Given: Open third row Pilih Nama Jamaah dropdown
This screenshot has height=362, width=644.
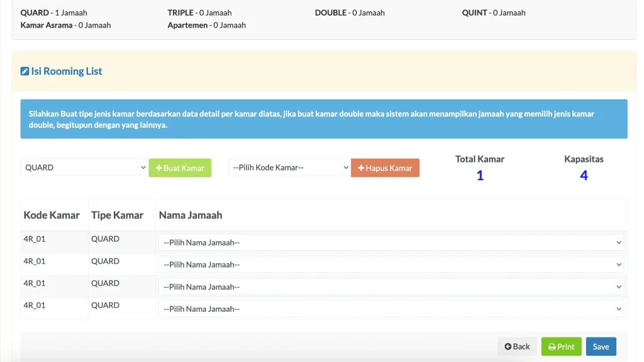Looking at the screenshot, I should (391, 286).
